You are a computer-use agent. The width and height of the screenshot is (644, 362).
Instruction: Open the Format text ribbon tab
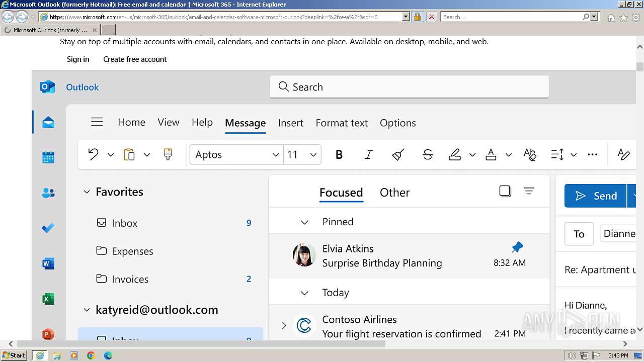pos(342,123)
